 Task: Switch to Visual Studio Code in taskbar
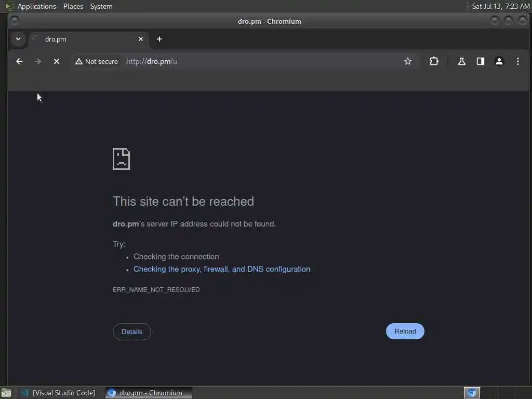(58, 393)
